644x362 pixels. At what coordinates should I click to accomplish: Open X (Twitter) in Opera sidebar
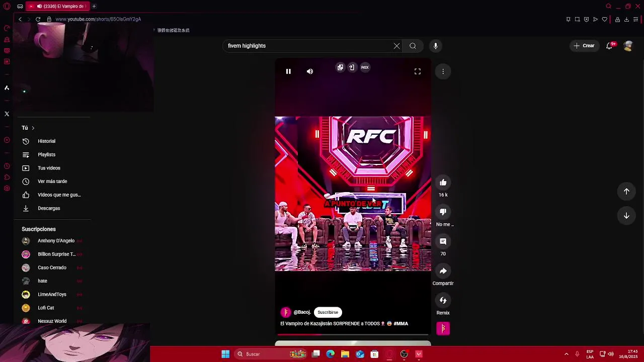[7, 114]
